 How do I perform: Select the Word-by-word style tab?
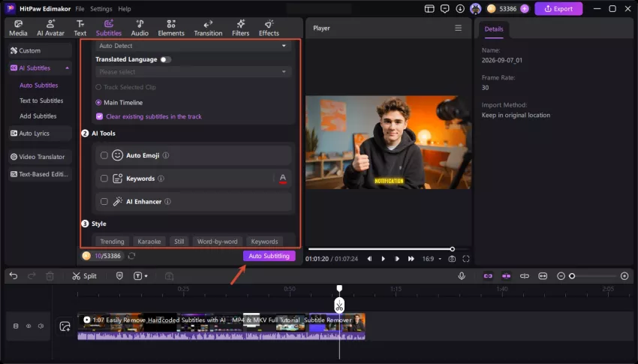point(217,241)
